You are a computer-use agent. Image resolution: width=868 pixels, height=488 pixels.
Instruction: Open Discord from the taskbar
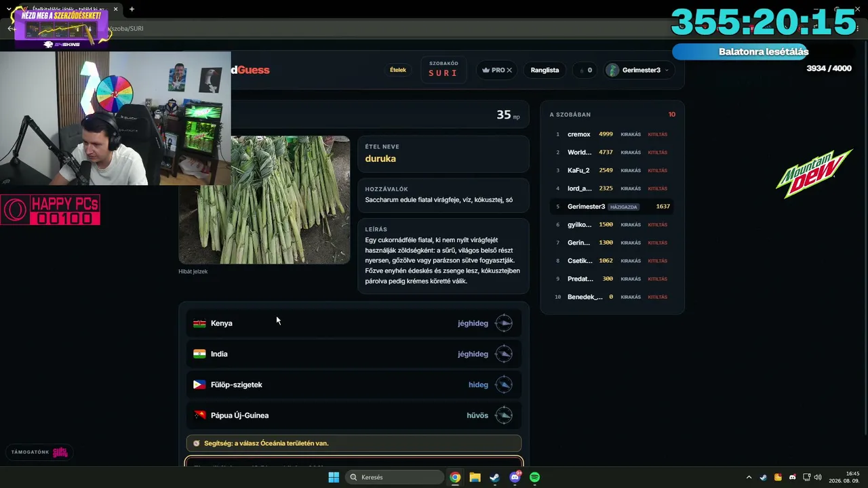pyautogui.click(x=515, y=477)
